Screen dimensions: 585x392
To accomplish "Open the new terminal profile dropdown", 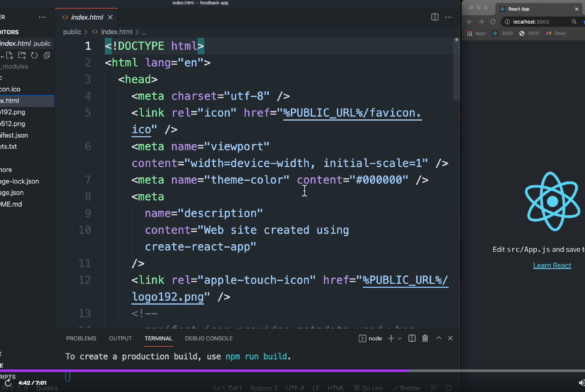I will tap(400, 339).
